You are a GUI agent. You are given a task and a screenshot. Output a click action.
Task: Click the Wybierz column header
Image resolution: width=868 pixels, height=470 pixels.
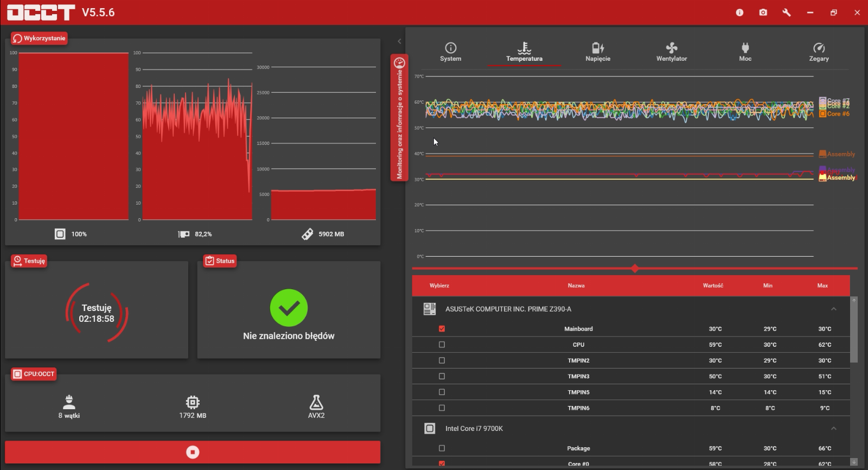[439, 285]
